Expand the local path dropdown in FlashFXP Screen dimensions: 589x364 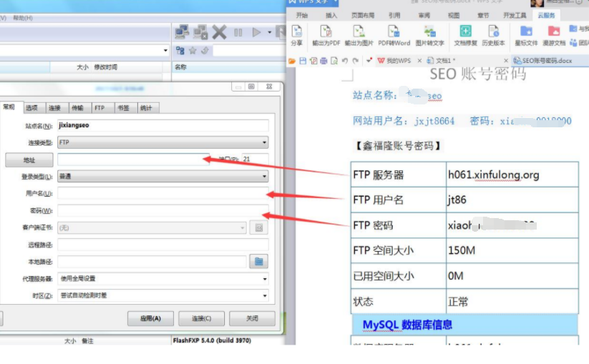165,50
